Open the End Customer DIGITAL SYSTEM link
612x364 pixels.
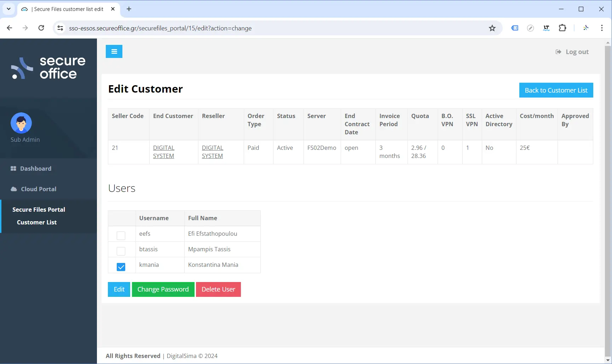pyautogui.click(x=163, y=152)
